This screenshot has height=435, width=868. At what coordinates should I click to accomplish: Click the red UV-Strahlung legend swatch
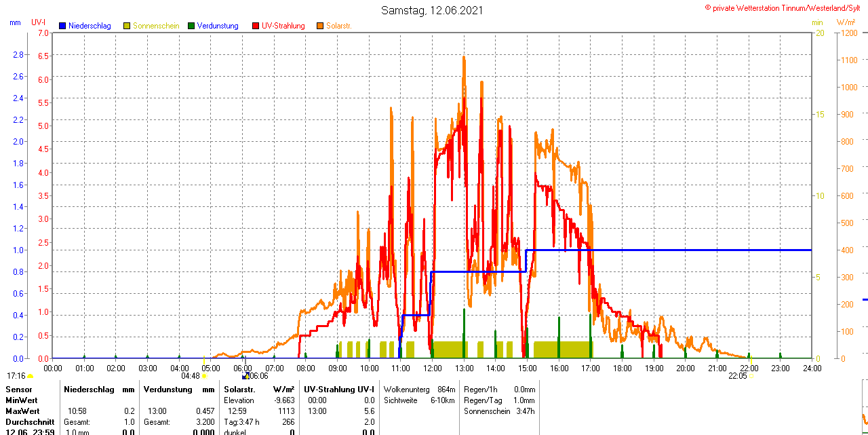tap(256, 26)
